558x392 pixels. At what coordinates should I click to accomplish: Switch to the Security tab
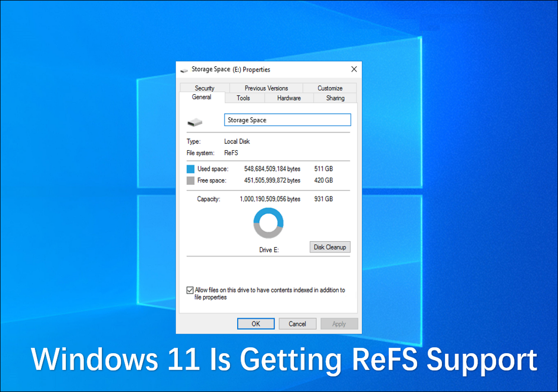tap(204, 88)
